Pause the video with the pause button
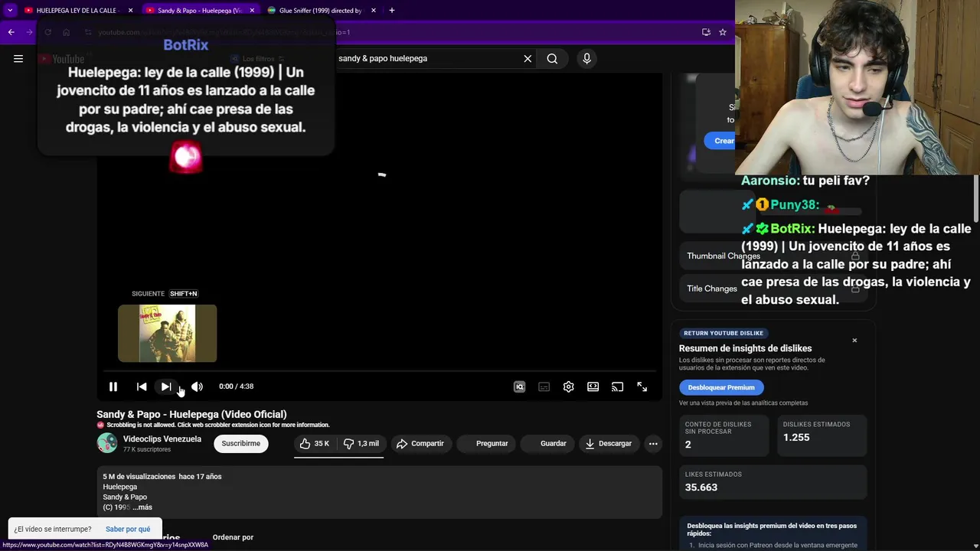Screen dimensions: 980x551 coord(113,386)
